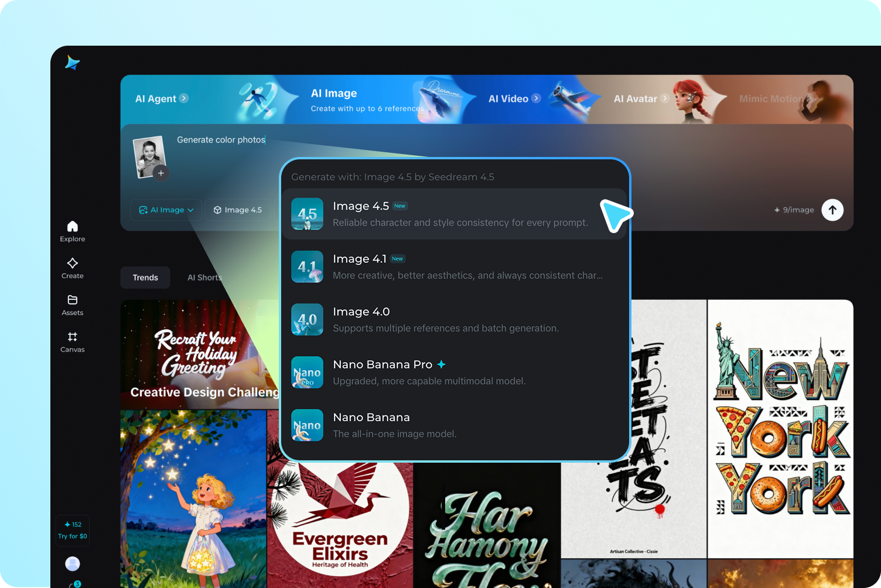Open the Image 4.5 model selector
This screenshot has height=588, width=881.
click(x=238, y=210)
